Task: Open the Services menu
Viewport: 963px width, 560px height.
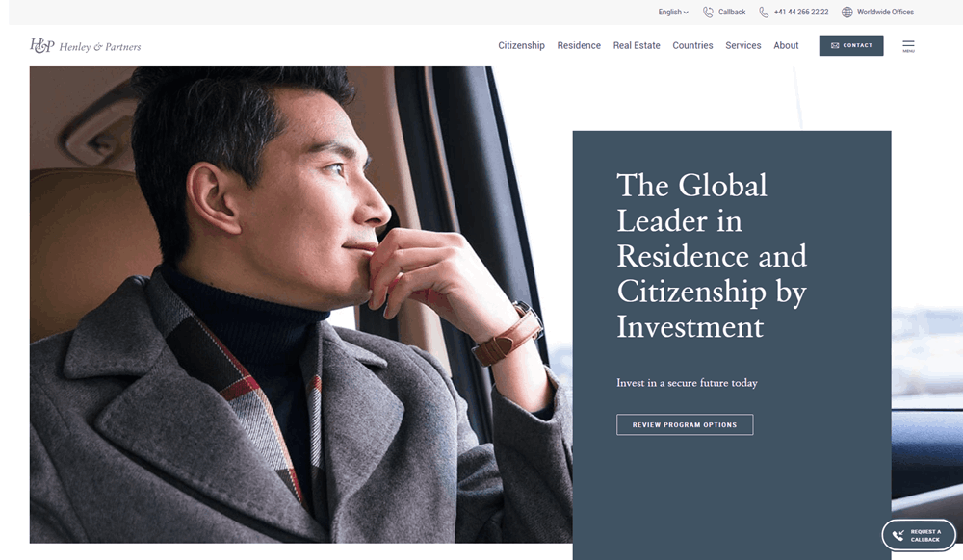Action: click(x=743, y=45)
